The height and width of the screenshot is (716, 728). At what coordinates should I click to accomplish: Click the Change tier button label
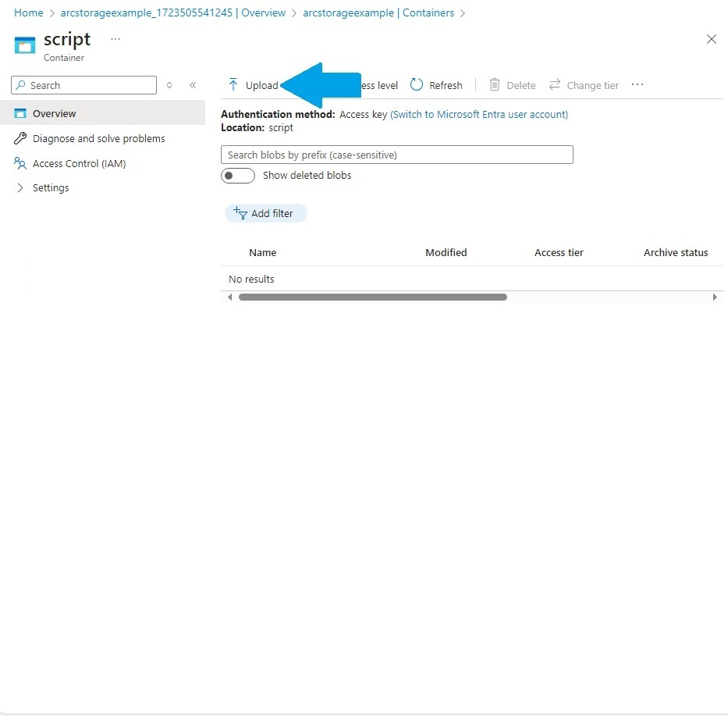592,85
